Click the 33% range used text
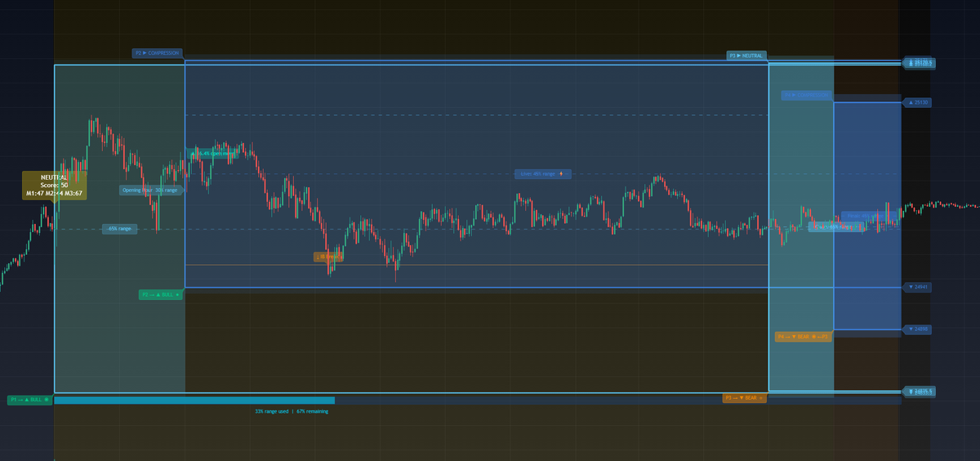This screenshot has width=980, height=461. [x=271, y=411]
